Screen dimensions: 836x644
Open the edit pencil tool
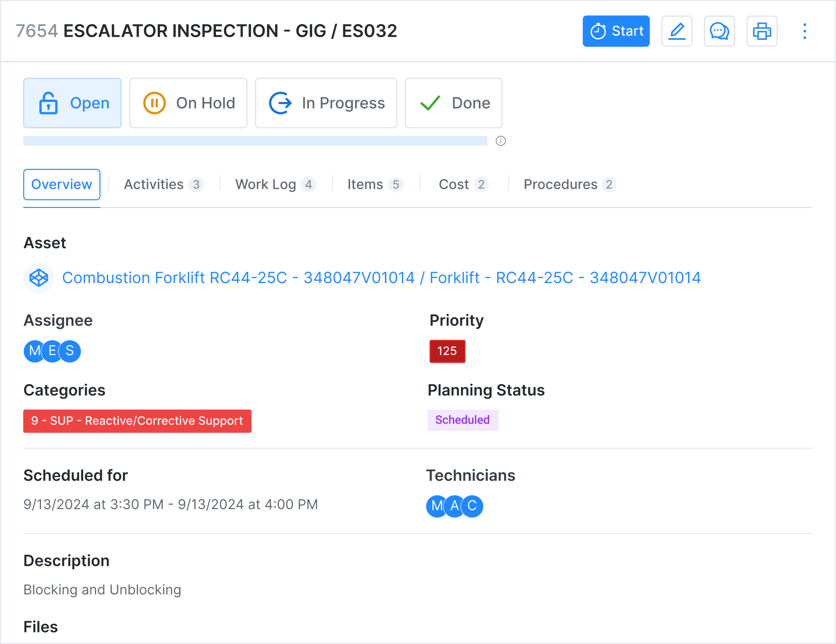[x=676, y=31]
